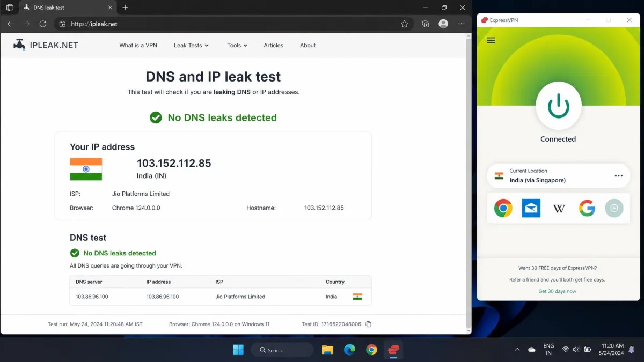View site information lock icon
Screen dimensions: 644x362
62,24
